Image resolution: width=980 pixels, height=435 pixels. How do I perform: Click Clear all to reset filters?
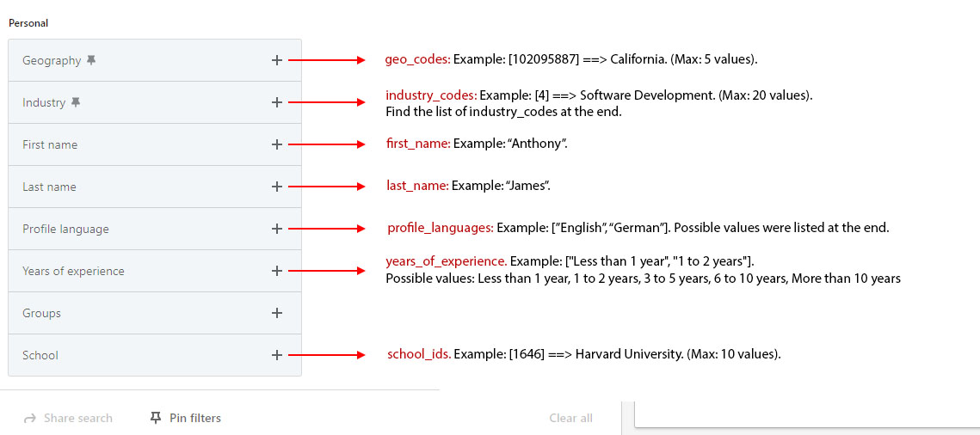570,419
